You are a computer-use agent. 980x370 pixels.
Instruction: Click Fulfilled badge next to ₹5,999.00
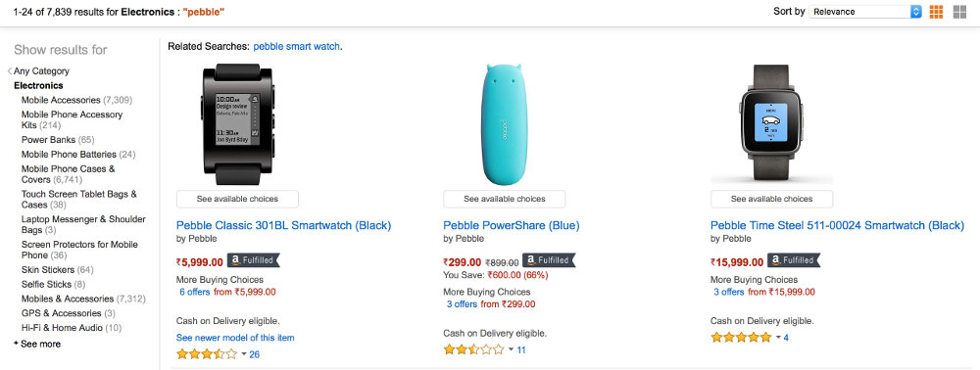pos(253,260)
